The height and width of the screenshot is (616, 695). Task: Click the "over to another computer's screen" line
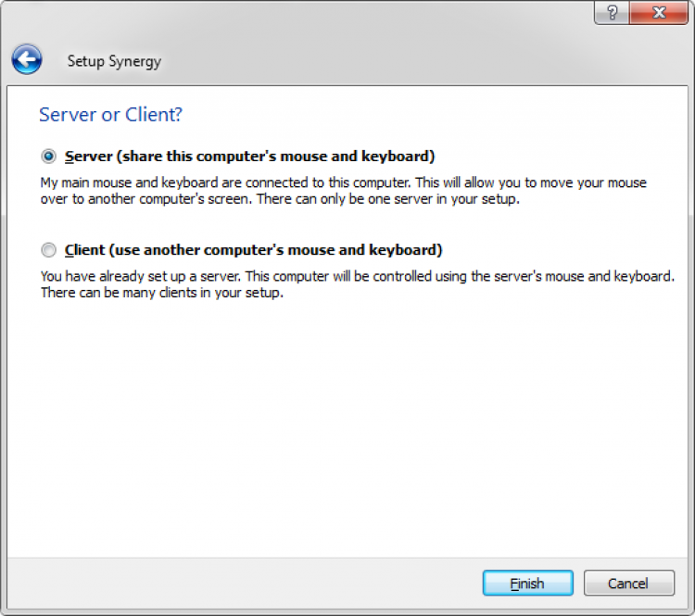point(279,199)
